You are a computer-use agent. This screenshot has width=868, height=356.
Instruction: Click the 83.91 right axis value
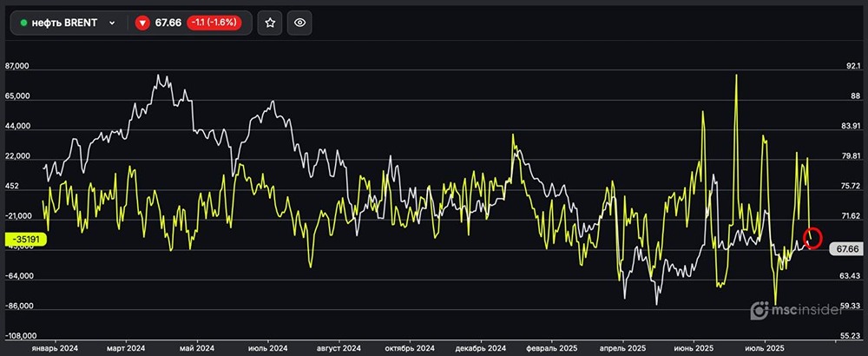[849, 126]
